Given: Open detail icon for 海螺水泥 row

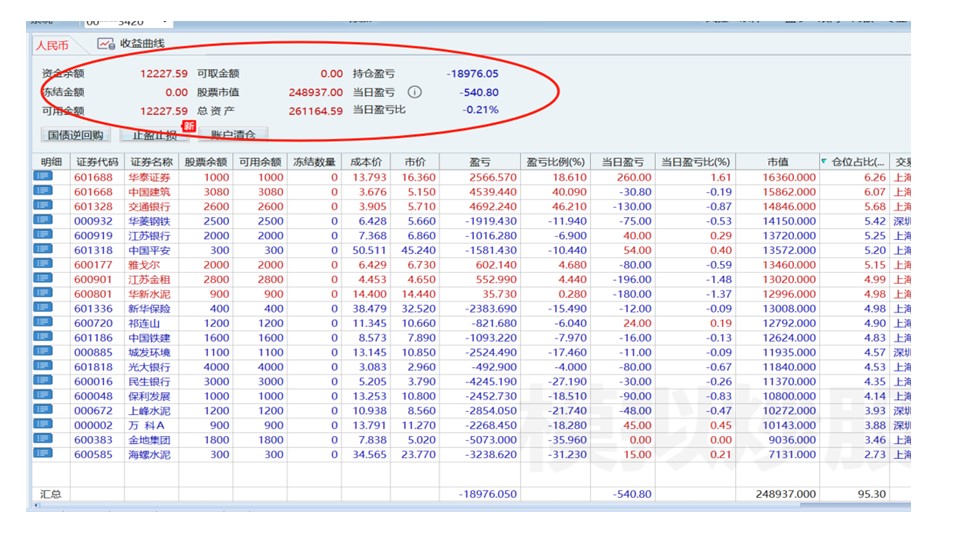Looking at the screenshot, I should tap(43, 454).
